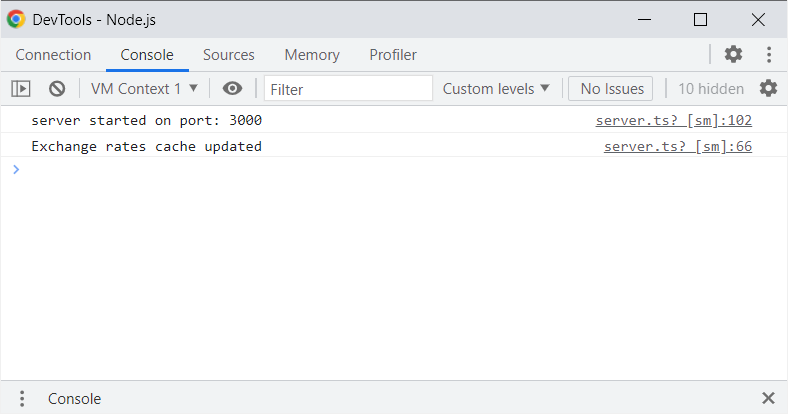Close the bottom Console drawer
The height and width of the screenshot is (414, 788).
768,399
